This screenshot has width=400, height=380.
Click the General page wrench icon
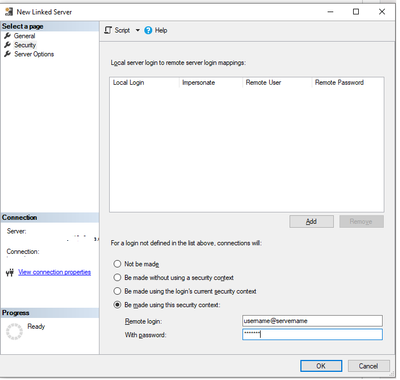[x=7, y=36]
